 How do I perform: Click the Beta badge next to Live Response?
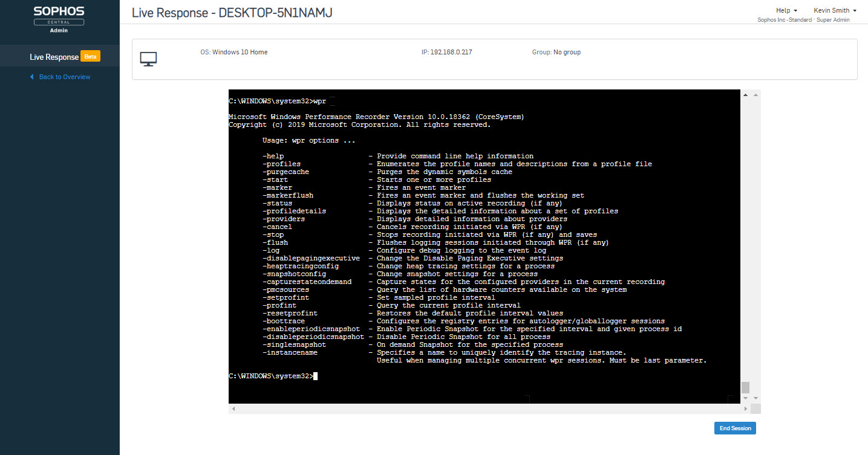90,56
